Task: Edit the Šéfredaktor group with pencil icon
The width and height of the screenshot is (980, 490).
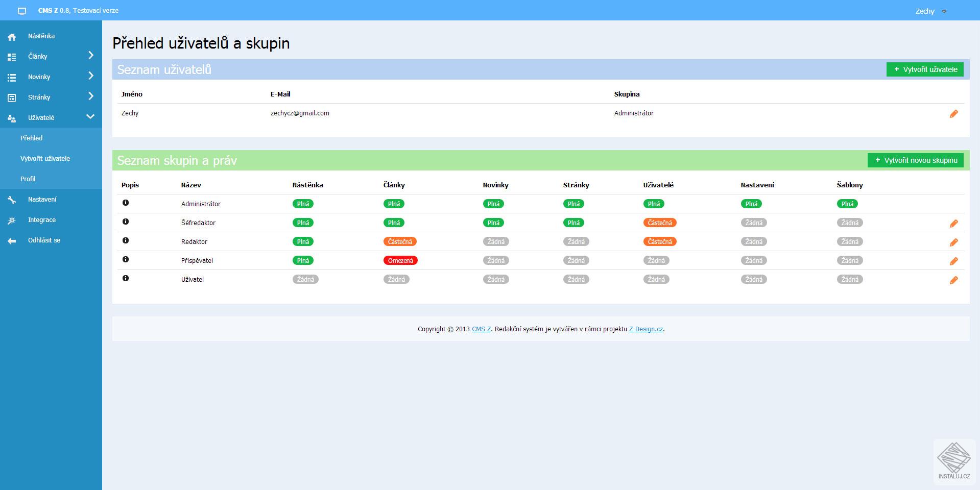Action: coord(953,224)
